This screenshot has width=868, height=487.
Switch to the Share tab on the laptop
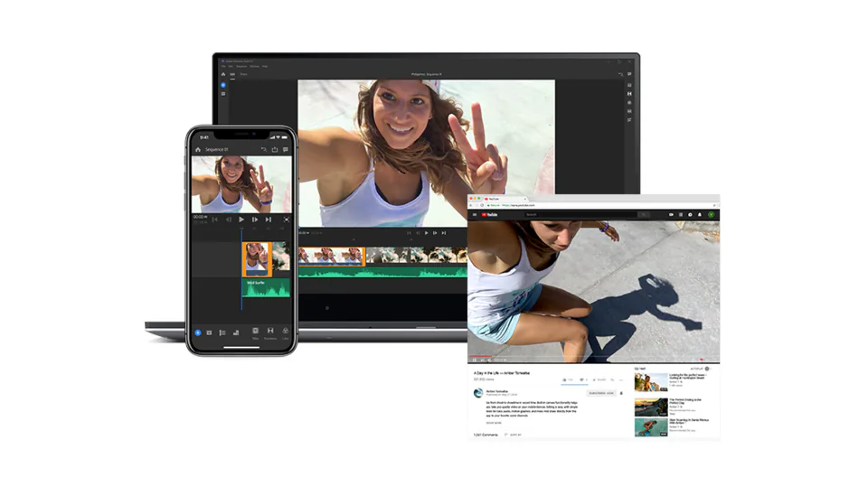tap(243, 74)
